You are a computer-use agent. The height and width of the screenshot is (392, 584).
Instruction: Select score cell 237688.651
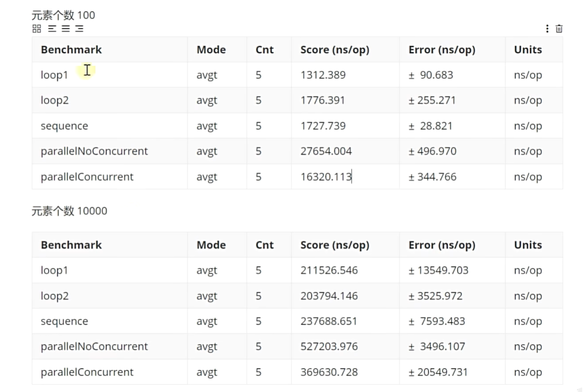click(x=329, y=321)
